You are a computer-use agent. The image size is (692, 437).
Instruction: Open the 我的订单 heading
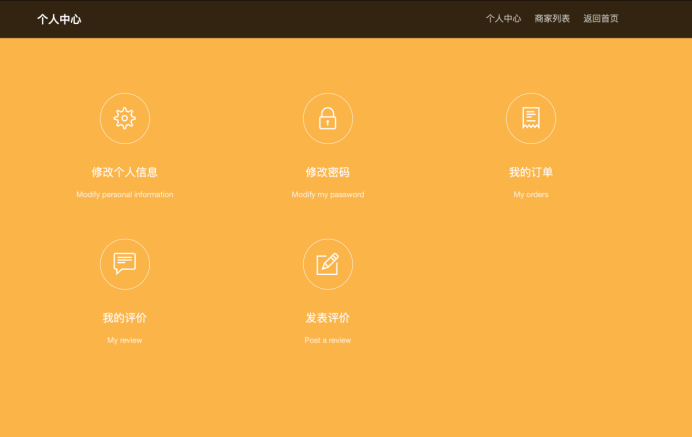pos(531,172)
